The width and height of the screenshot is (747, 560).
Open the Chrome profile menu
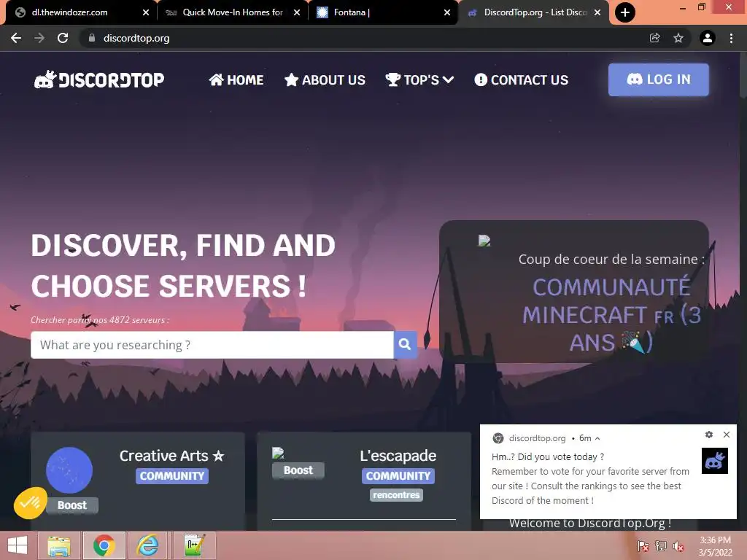(708, 38)
